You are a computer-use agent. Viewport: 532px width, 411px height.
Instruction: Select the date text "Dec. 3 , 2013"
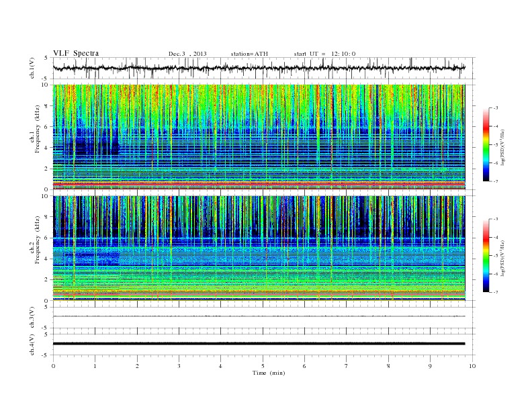click(187, 54)
